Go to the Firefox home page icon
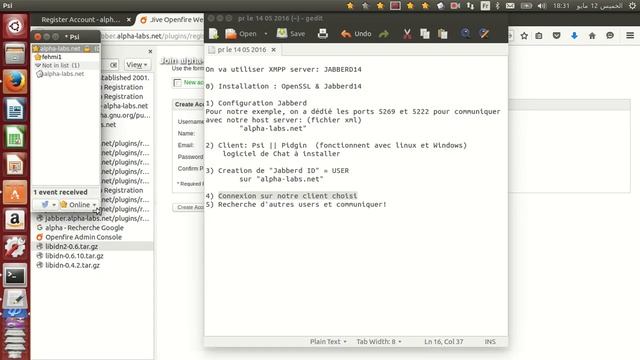 click(592, 36)
